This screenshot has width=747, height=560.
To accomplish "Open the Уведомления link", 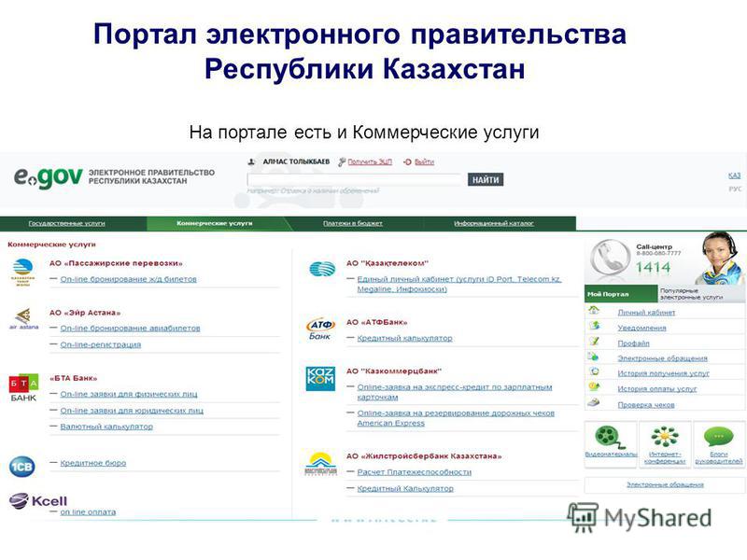I will click(642, 328).
